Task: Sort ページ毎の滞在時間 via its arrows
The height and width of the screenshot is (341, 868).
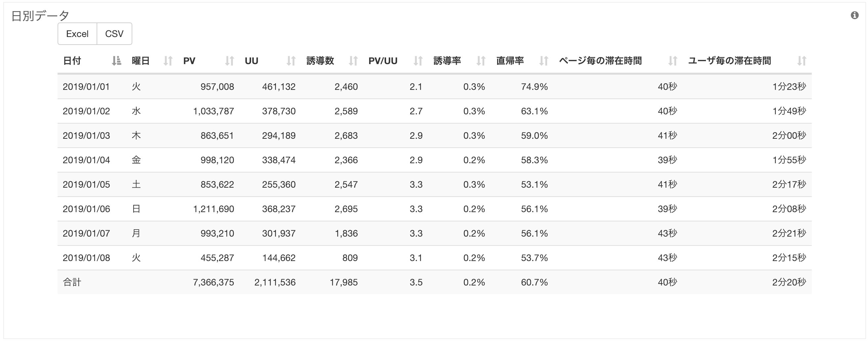Action: click(x=673, y=61)
